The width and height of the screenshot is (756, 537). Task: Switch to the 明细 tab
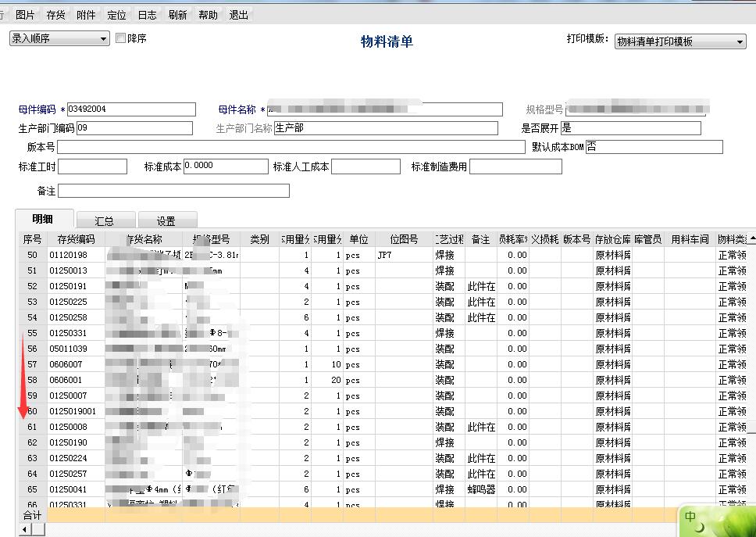[x=44, y=219]
